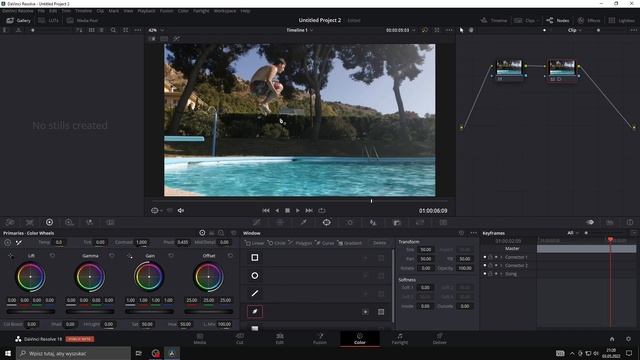Reset the Gamma wheel
This screenshot has height=360, width=640.
(112, 256)
